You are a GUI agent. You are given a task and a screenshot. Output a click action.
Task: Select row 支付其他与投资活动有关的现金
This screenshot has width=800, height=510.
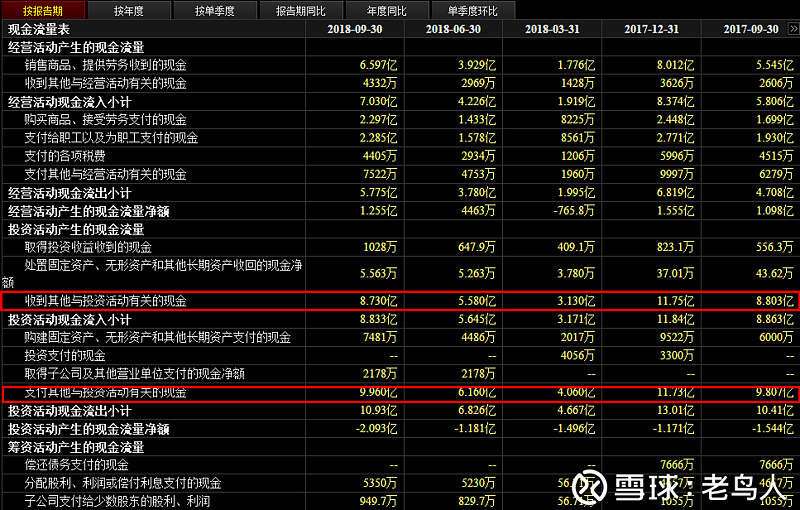[400, 393]
